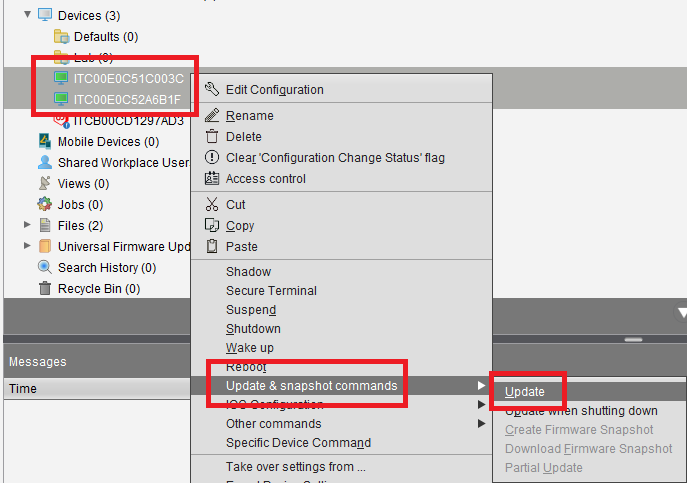The width and height of the screenshot is (687, 483).
Task: Click the Edit Configuration wrench icon
Action: pos(211,89)
